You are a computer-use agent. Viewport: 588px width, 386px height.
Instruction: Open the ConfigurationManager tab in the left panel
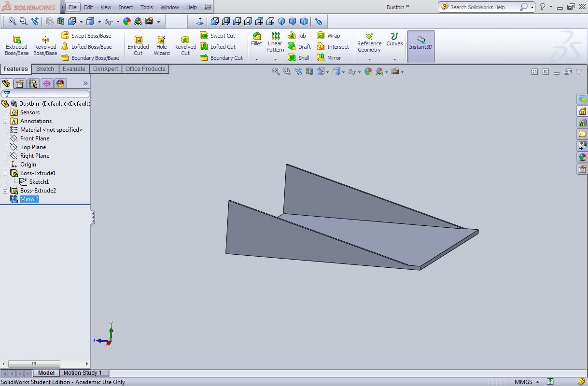point(33,83)
